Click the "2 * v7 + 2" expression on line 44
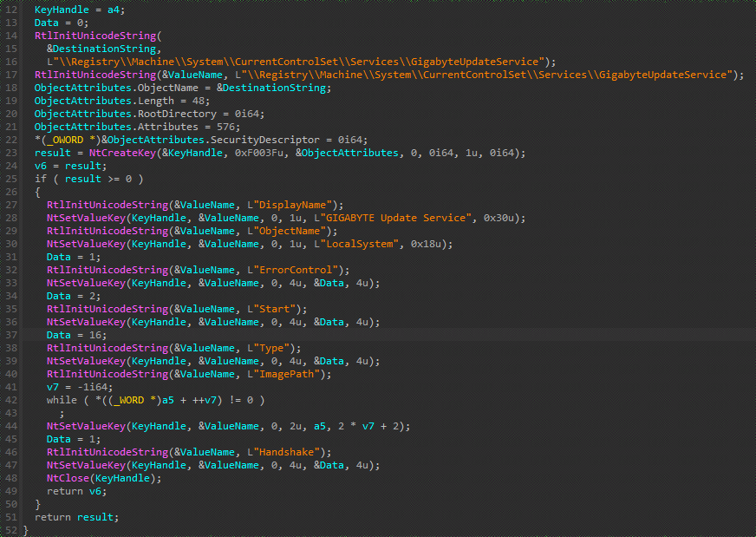 [x=368, y=427]
